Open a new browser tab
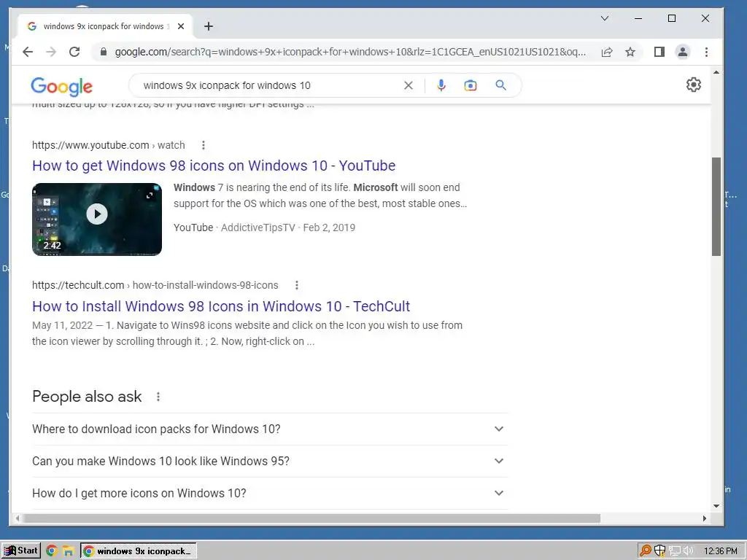 (208, 26)
